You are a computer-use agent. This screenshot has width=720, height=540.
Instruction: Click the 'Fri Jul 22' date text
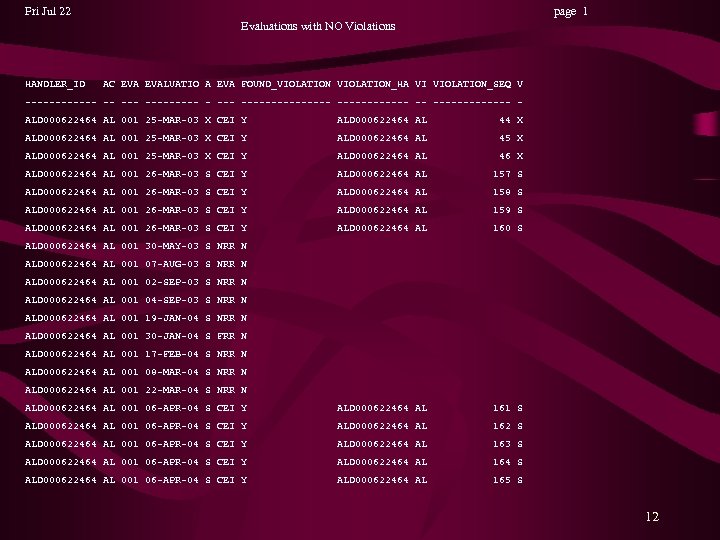[48, 11]
